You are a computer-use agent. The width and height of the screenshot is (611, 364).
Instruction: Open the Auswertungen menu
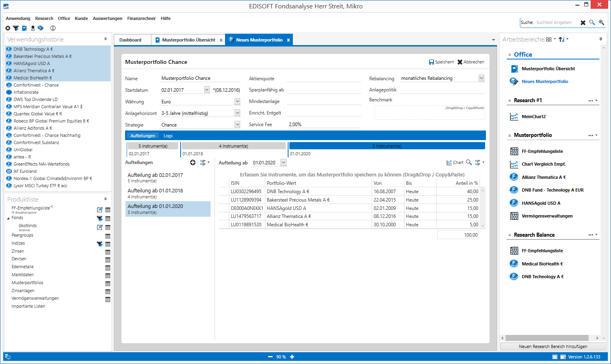[x=107, y=18]
